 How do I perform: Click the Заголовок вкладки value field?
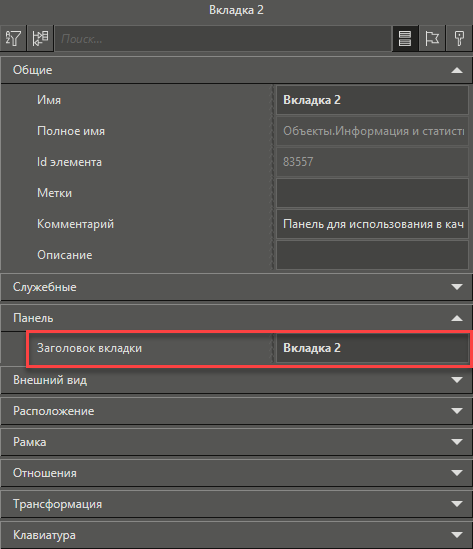372,348
